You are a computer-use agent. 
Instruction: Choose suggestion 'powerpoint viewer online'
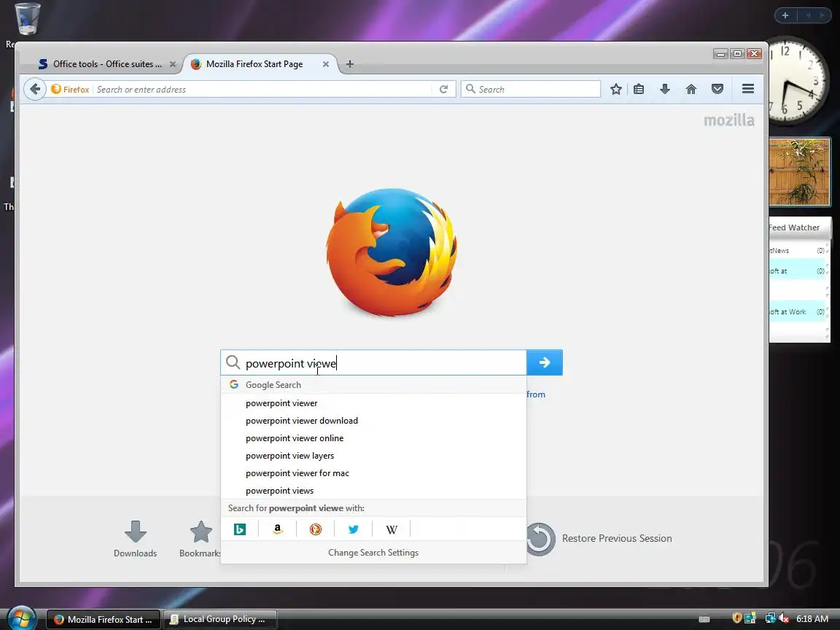pyautogui.click(x=373, y=438)
